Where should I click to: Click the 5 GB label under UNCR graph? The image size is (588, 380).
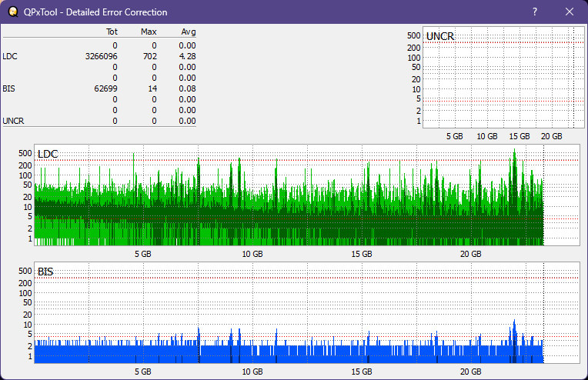click(455, 136)
